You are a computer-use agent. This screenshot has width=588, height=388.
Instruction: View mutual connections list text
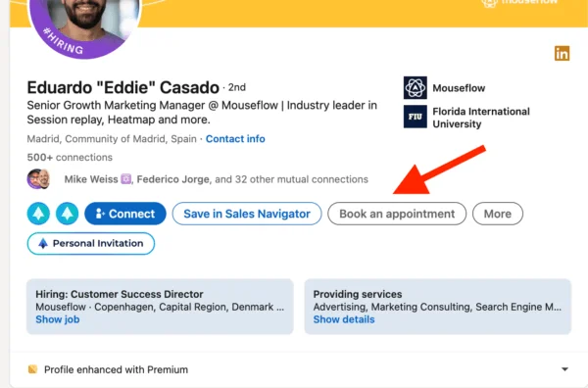tap(216, 179)
